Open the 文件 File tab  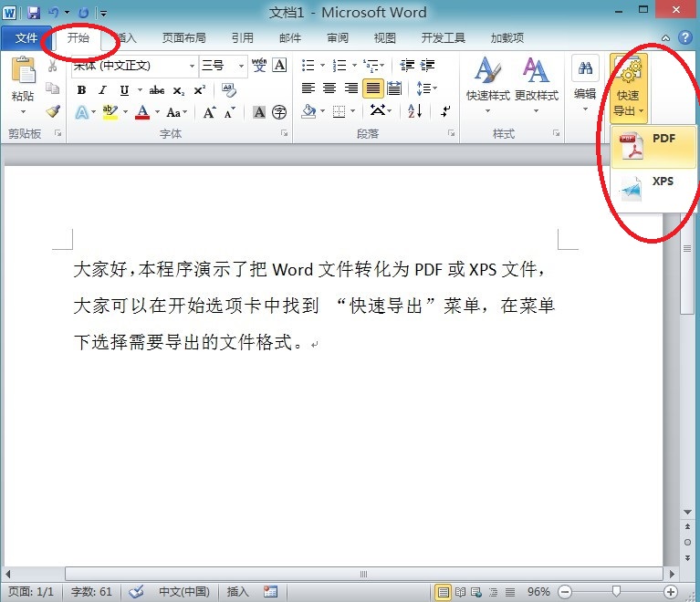[26, 38]
